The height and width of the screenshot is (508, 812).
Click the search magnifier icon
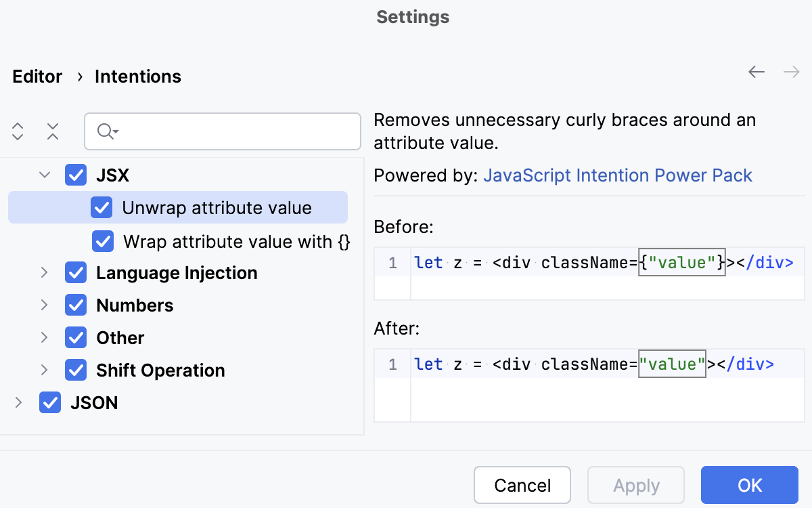click(x=106, y=131)
